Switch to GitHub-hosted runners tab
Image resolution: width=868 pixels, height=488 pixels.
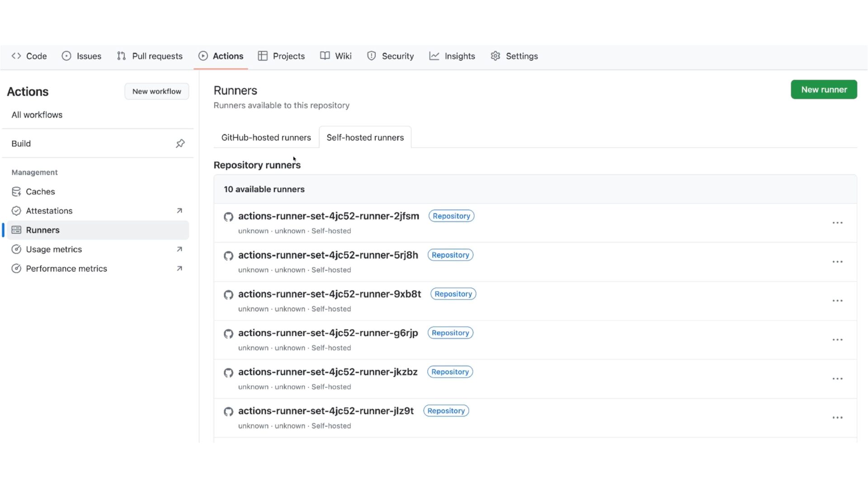266,137
